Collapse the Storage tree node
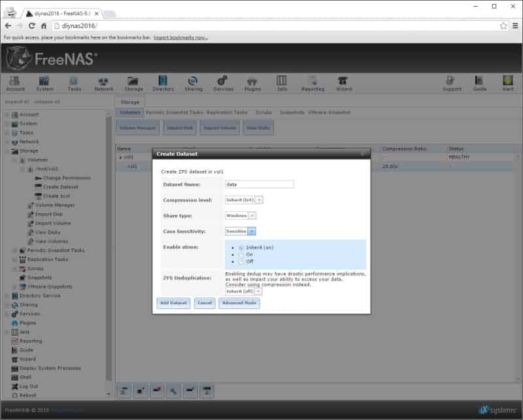523x420 pixels. 7,151
